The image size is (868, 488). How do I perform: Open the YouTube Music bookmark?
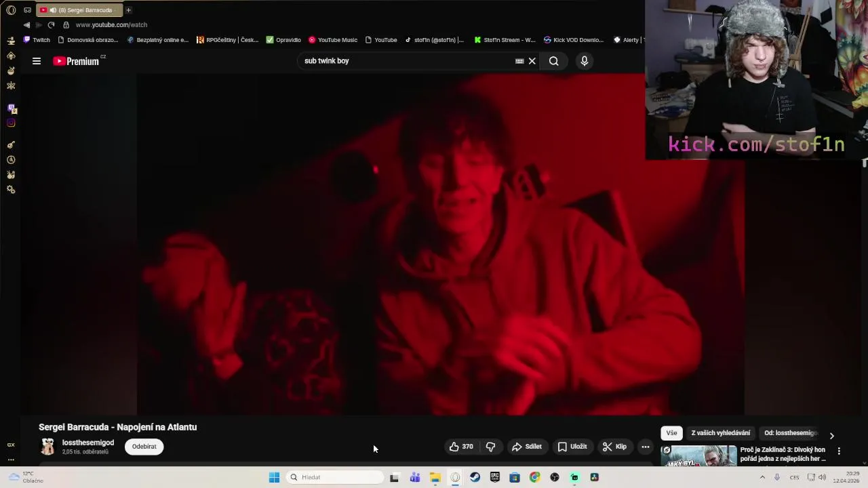(x=332, y=40)
